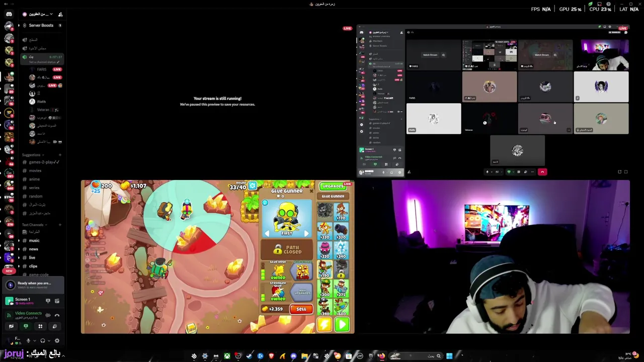The width and height of the screenshot is (644, 362).
Task: Select user Sloth in voice channel
Action: click(x=45, y=102)
